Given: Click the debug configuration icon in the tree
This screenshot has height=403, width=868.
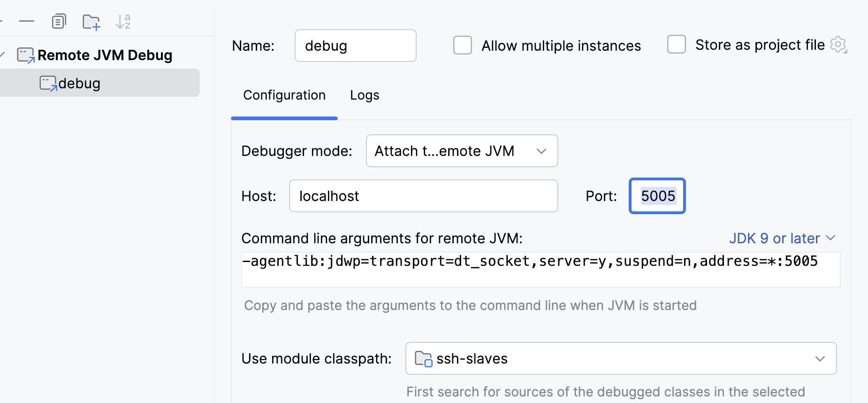Looking at the screenshot, I should [x=48, y=84].
